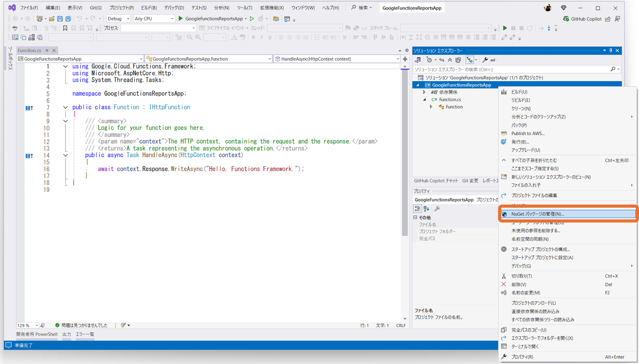This screenshot has height=364, width=639.
Task: Toggle the file nesting view button
Action: tap(470, 60)
